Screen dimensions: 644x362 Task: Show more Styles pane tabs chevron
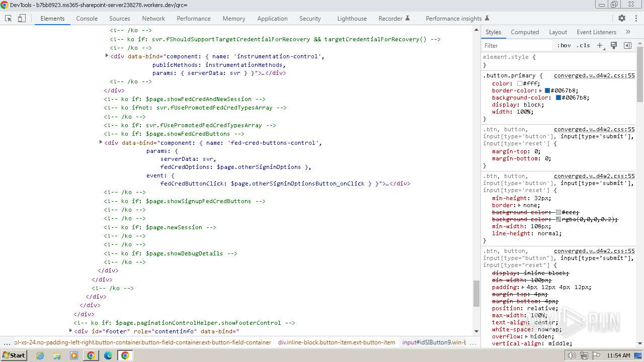[628, 32]
